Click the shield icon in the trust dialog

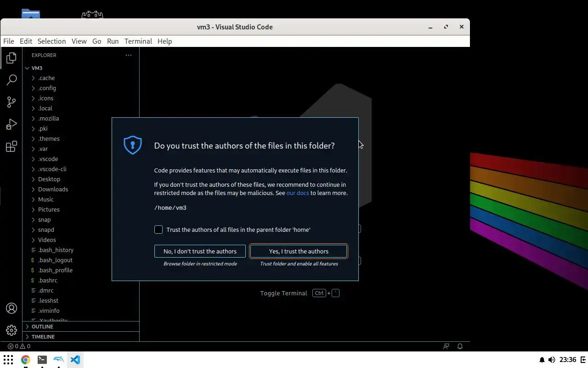(x=133, y=145)
